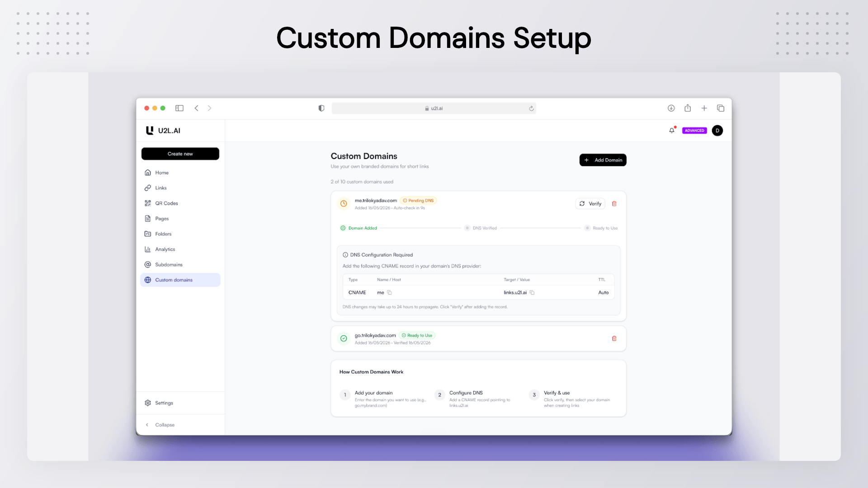This screenshot has width=868, height=488.
Task: Click the Create new button
Action: pyautogui.click(x=180, y=154)
